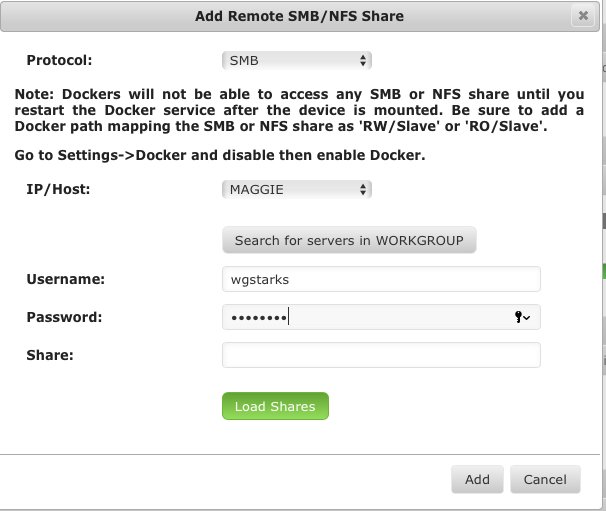Click inside the Password field
Image resolution: width=606 pixels, height=511 pixels.
(381, 317)
